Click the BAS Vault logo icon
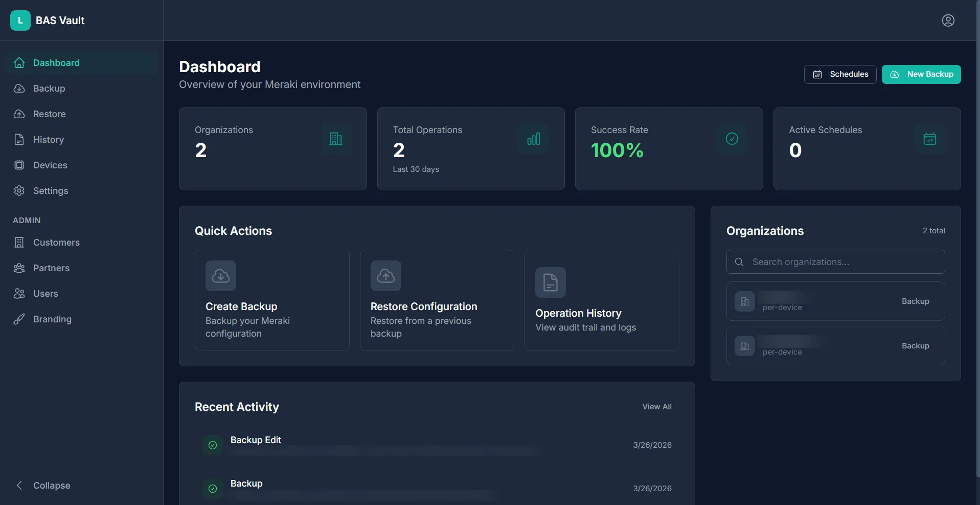This screenshot has height=505, width=980. coord(20,20)
